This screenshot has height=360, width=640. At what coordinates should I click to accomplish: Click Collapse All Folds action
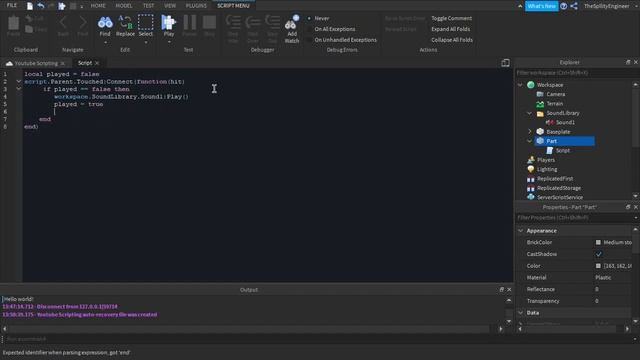452,40
